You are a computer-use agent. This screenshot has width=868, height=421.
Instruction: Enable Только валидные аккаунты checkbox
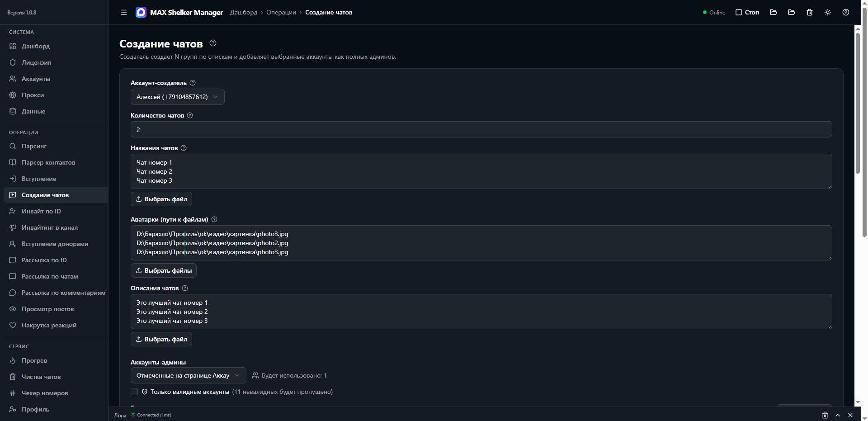[134, 392]
